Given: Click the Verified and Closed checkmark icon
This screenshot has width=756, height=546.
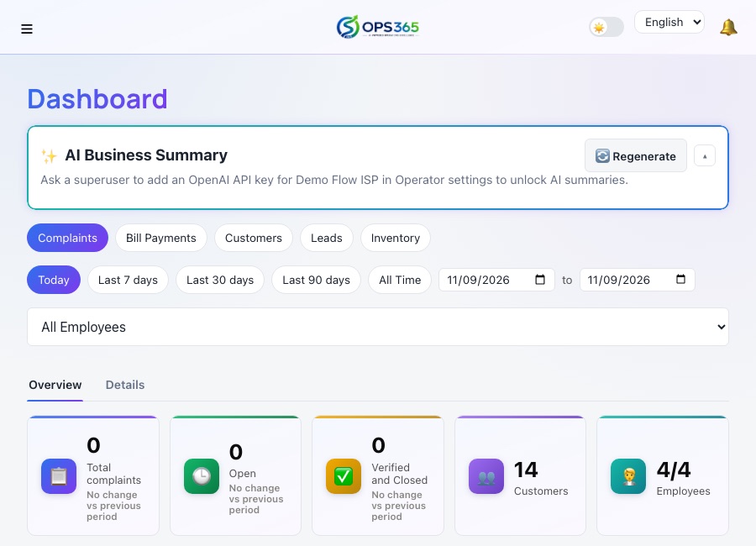Looking at the screenshot, I should pos(344,476).
